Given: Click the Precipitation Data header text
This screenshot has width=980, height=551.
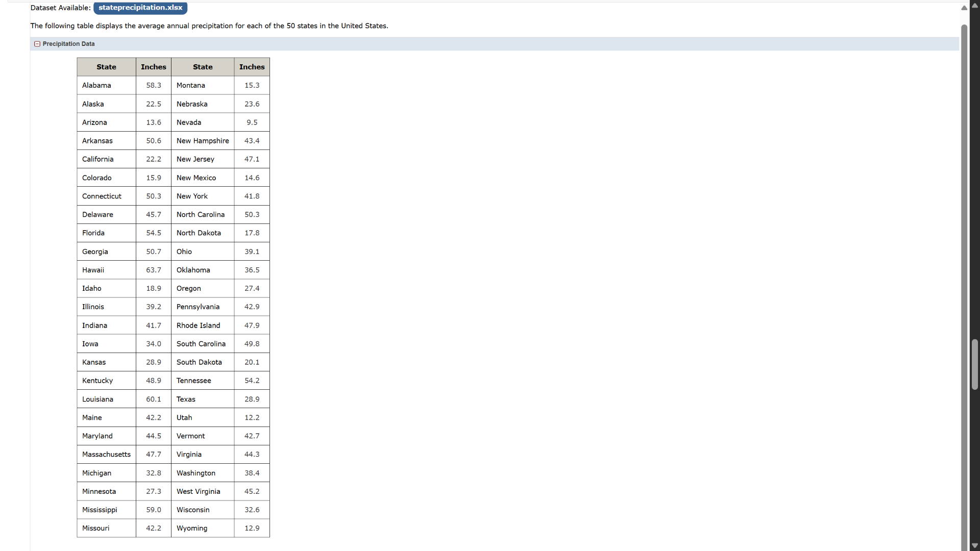Looking at the screenshot, I should [68, 44].
